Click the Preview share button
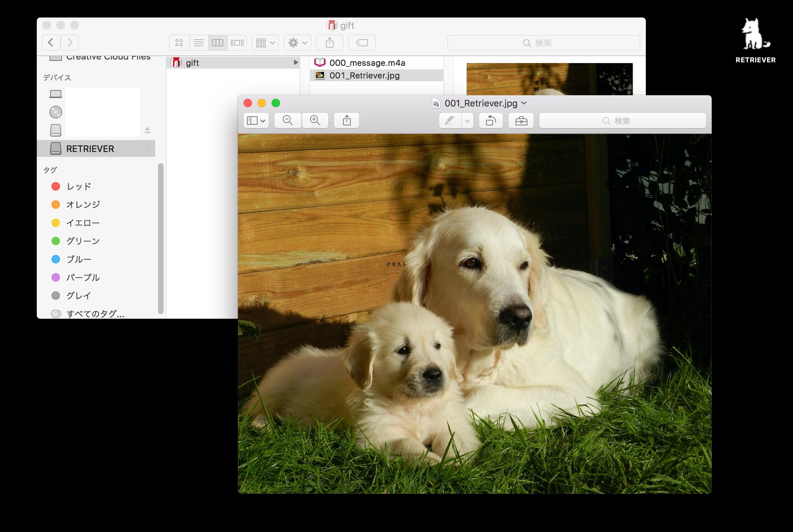The height and width of the screenshot is (532, 793). pos(347,120)
